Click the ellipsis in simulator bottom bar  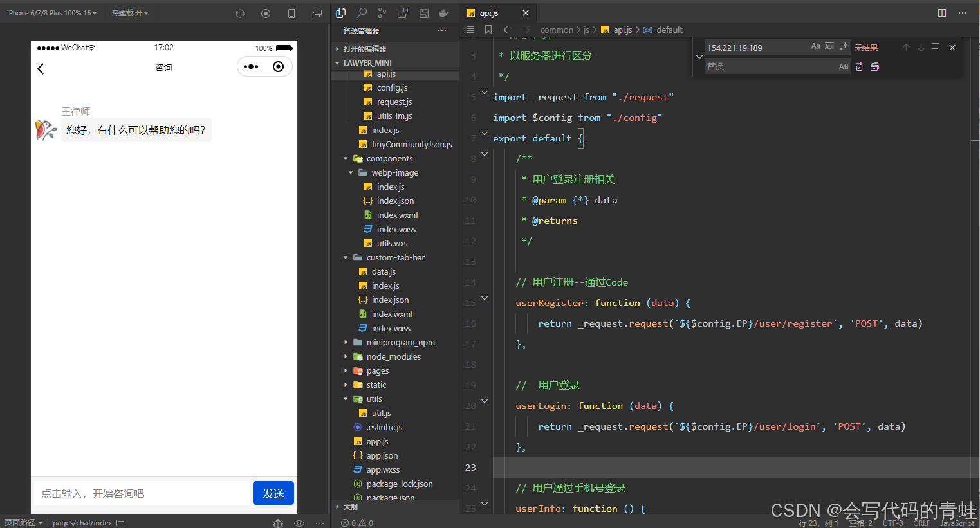coord(320,523)
